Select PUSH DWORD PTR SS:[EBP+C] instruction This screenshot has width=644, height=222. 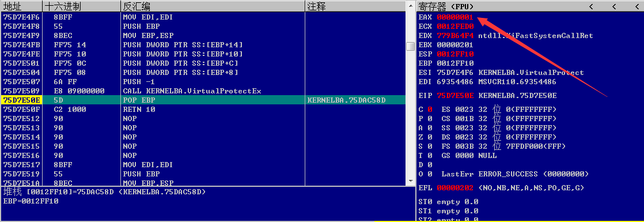click(x=181, y=63)
